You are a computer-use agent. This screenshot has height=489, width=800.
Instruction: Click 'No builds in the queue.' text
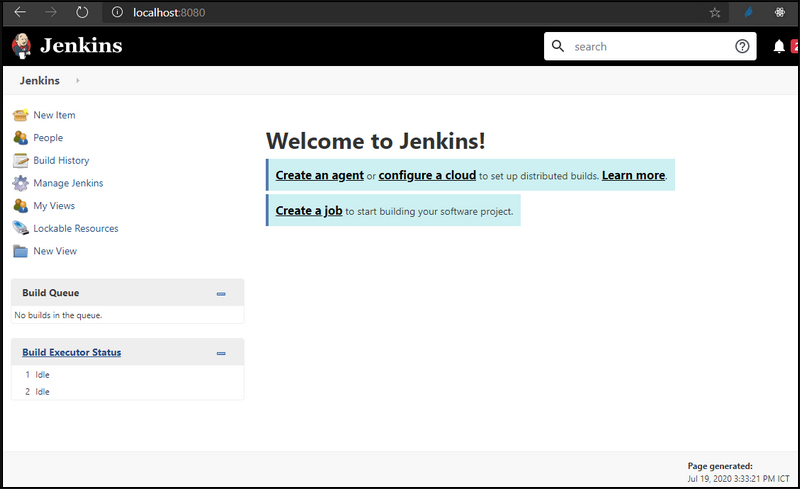[x=58, y=315]
